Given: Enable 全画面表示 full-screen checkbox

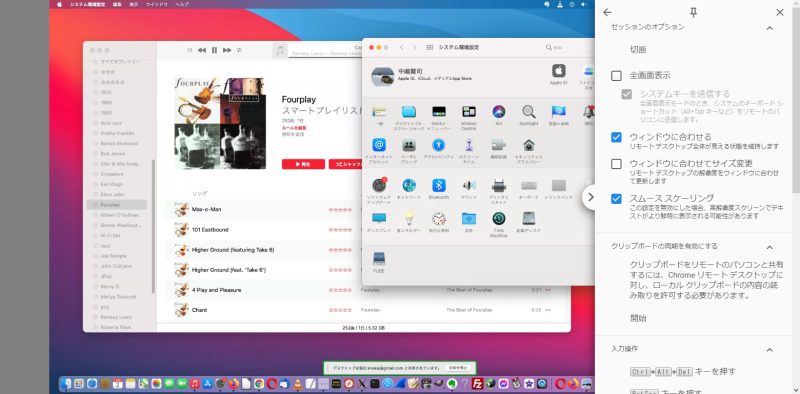Looking at the screenshot, I should pos(616,76).
